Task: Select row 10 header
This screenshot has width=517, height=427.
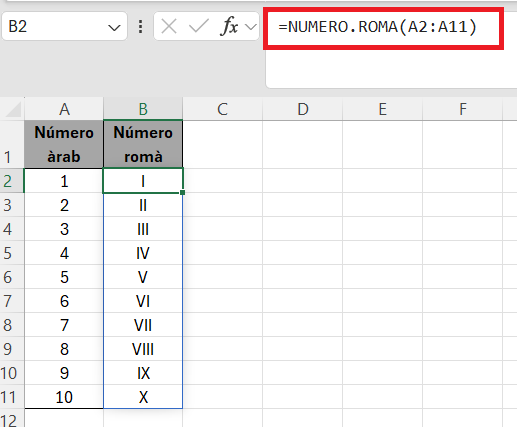Action: [x=12, y=373]
